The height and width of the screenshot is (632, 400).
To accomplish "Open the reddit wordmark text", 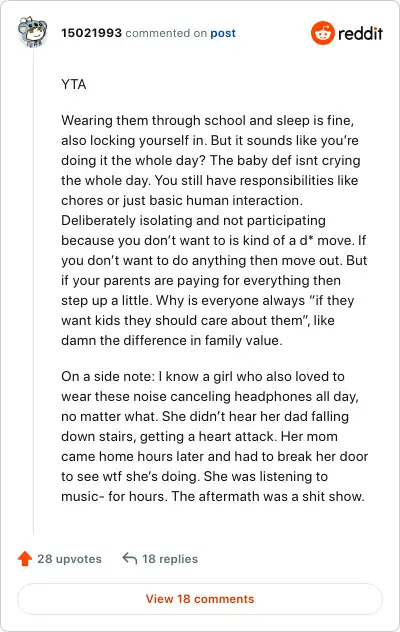I will 360,33.
